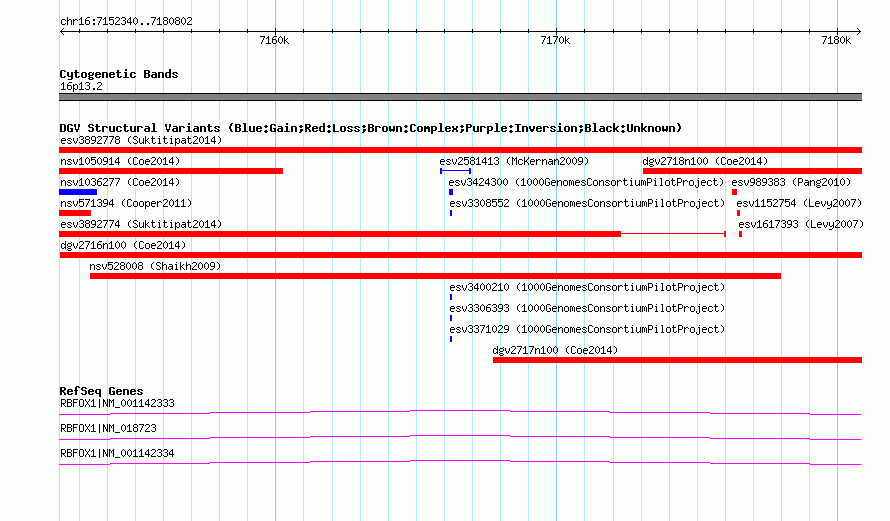Click the gray 16p13.2 cytoband bar
890x521 pixels.
460,97
